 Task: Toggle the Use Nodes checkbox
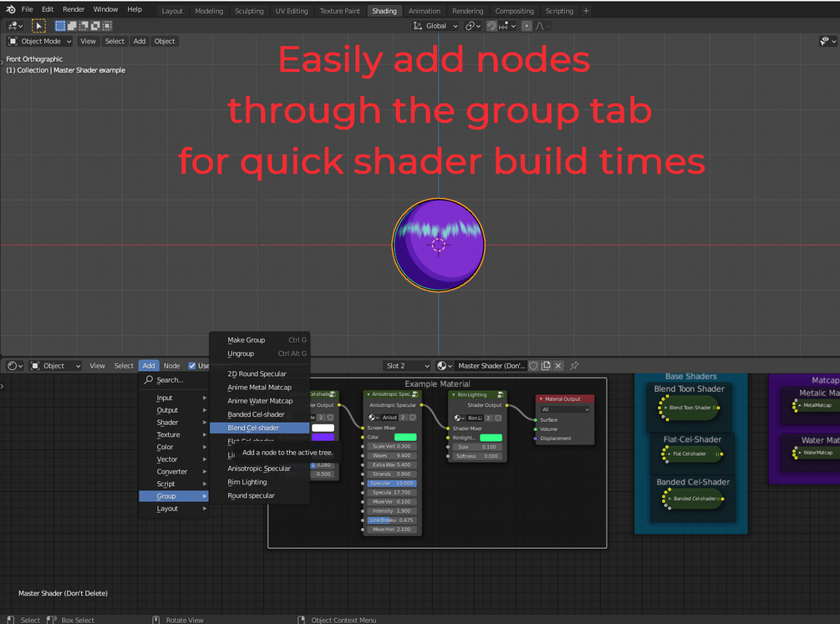191,366
